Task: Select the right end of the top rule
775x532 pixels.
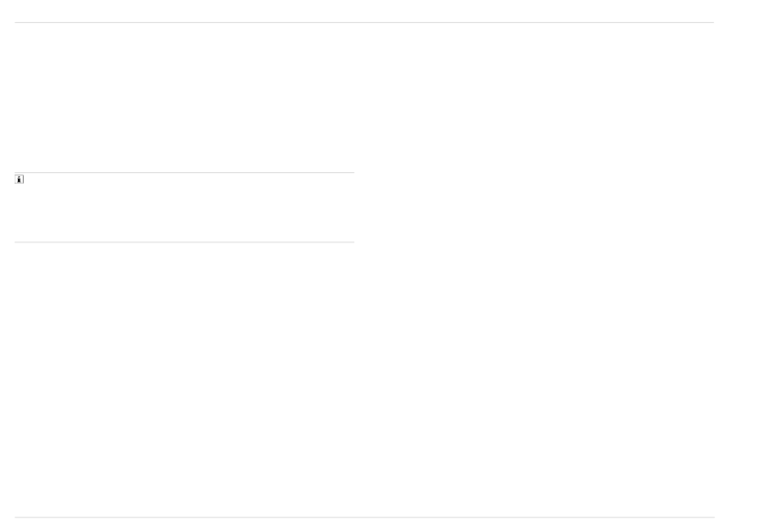Action: click(711, 22)
